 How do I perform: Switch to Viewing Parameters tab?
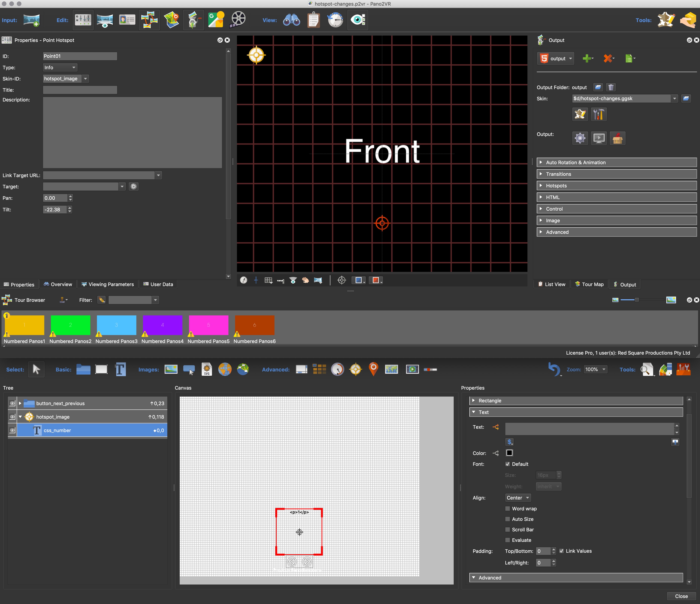coord(107,284)
